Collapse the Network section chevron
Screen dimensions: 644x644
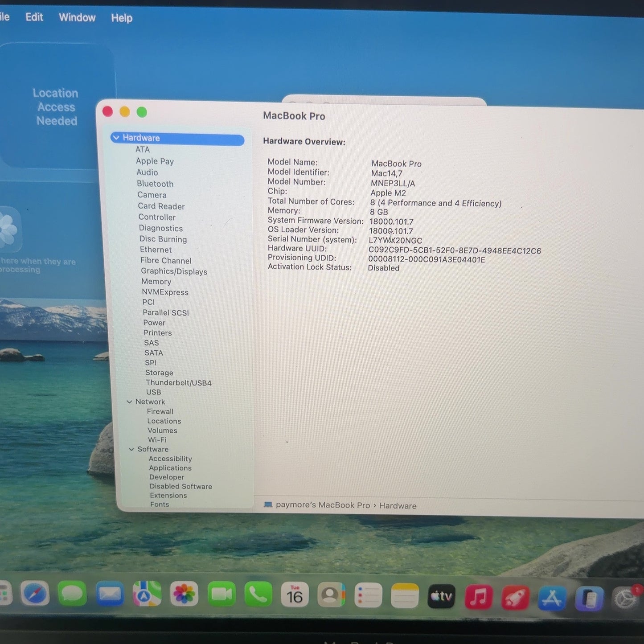[x=129, y=402]
